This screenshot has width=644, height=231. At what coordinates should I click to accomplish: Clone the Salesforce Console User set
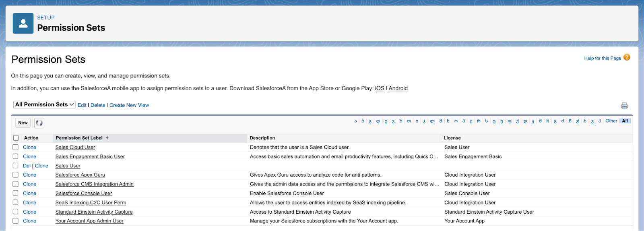(29, 193)
